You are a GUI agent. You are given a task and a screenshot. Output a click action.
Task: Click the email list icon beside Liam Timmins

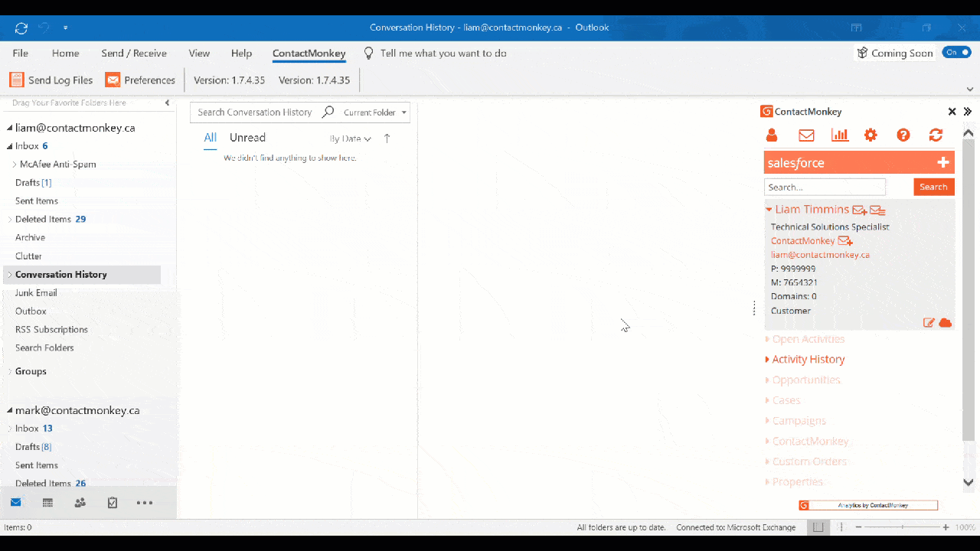click(x=877, y=210)
